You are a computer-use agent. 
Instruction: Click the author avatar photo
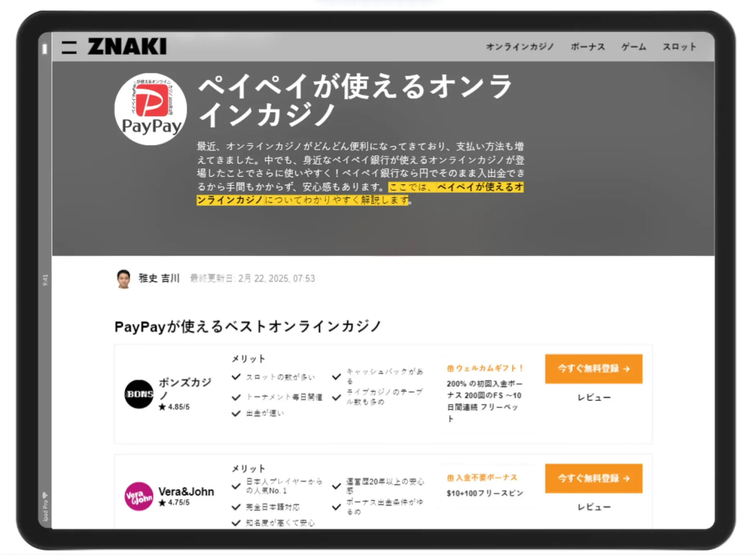(123, 279)
